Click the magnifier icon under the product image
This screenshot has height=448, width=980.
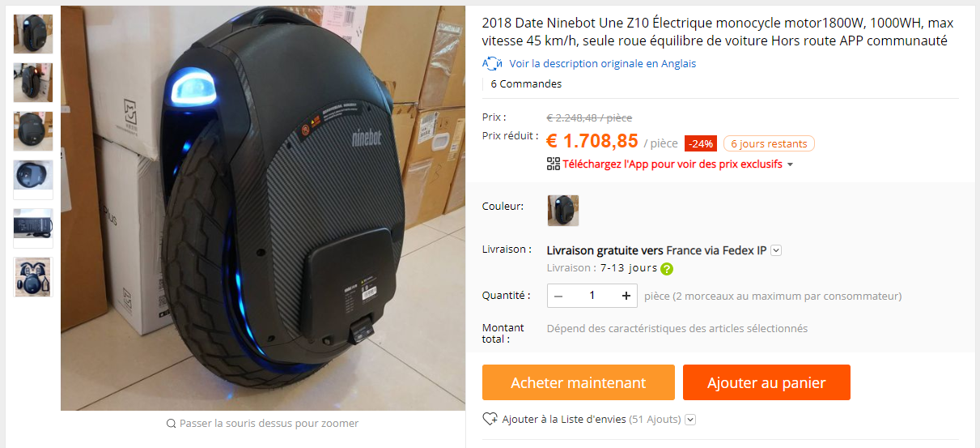[x=172, y=424]
